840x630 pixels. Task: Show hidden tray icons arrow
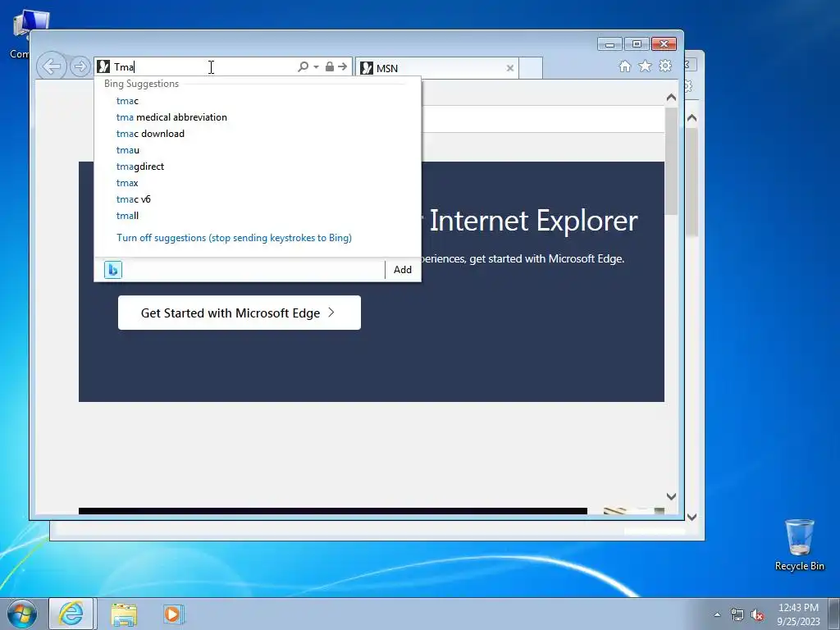point(717,614)
